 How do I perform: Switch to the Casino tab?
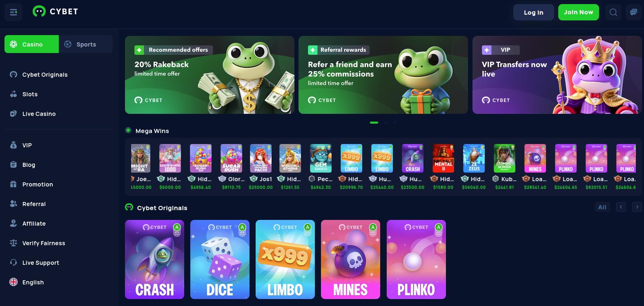31,44
